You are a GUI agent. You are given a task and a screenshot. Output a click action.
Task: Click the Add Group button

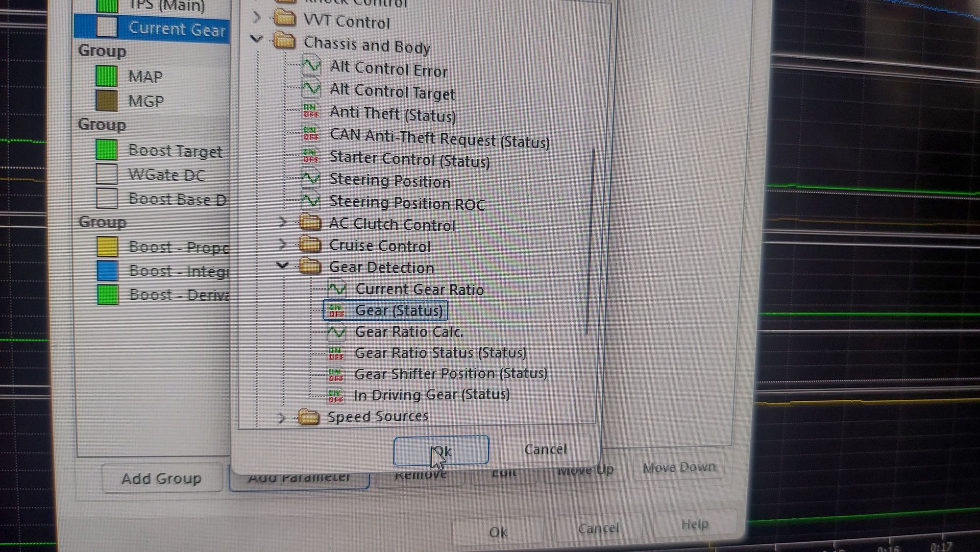coord(161,478)
